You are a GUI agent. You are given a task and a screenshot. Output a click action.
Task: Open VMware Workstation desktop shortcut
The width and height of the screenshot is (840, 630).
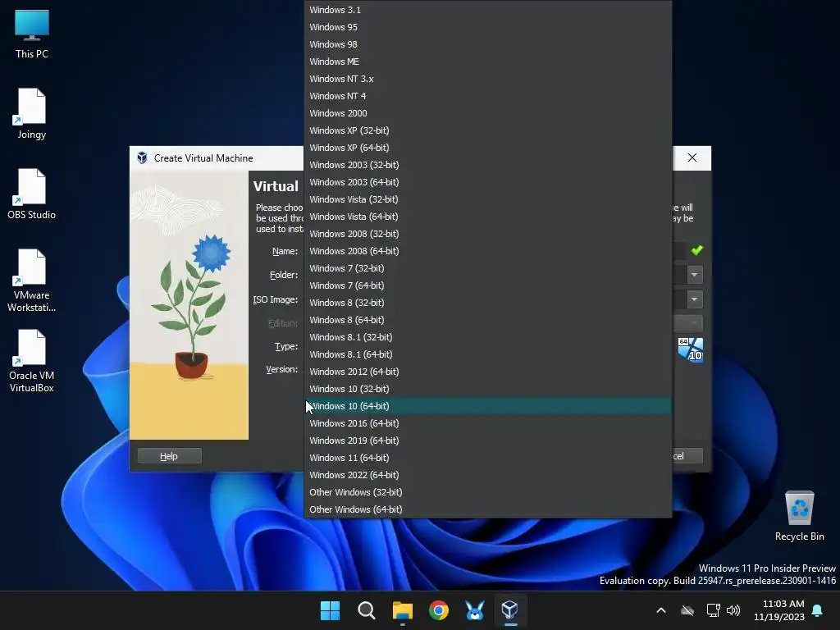point(32,281)
